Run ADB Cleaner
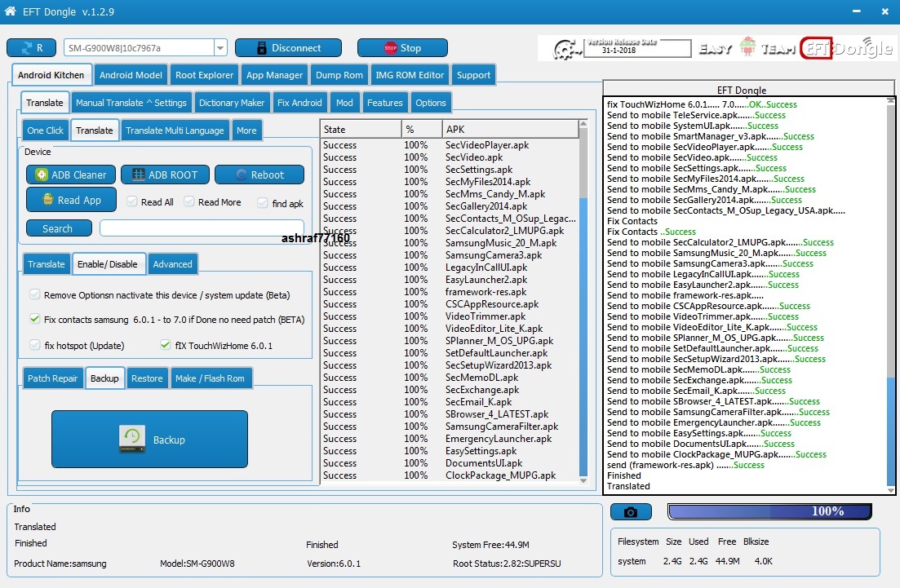 click(71, 175)
